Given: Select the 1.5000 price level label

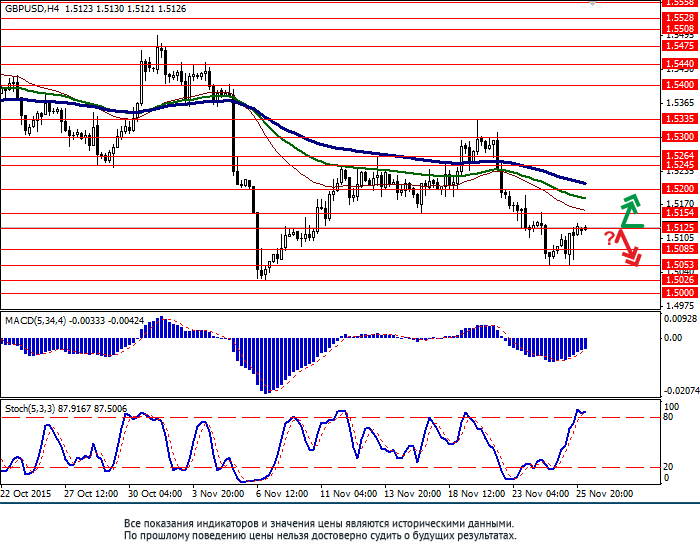Looking at the screenshot, I should (679, 293).
